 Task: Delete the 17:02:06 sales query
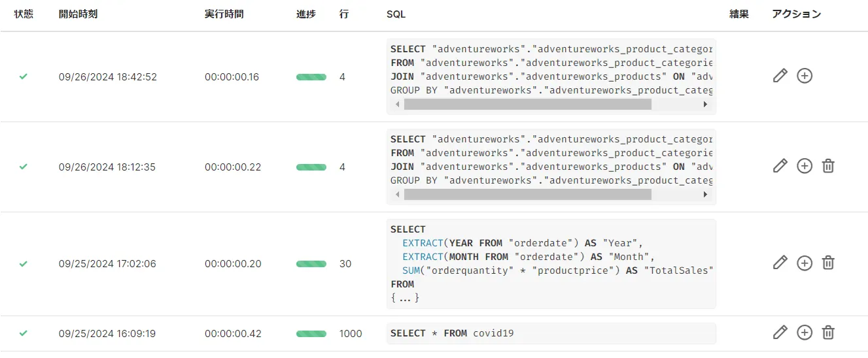click(828, 263)
